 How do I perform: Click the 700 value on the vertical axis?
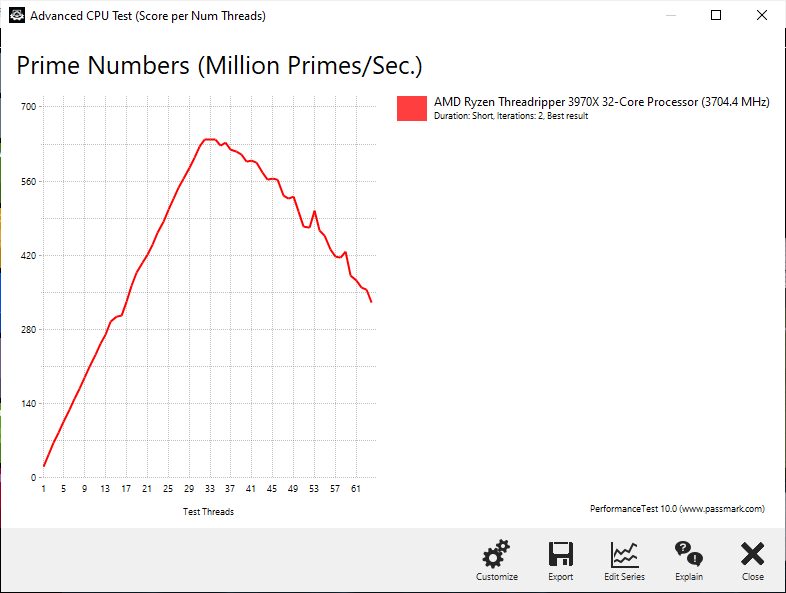pyautogui.click(x=29, y=107)
